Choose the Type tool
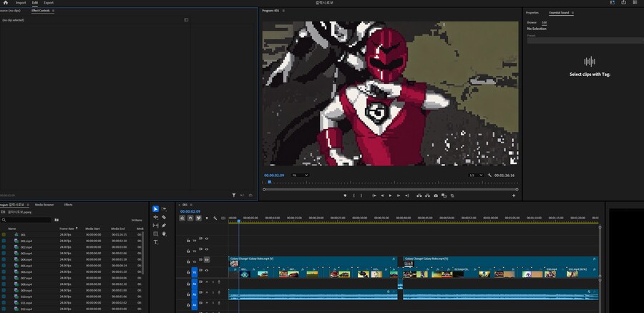This screenshot has height=313, width=644. tap(156, 242)
